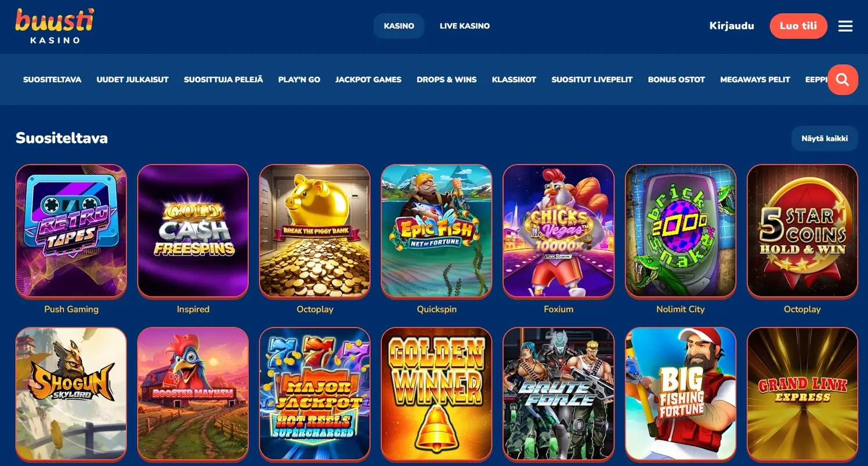Screen dimensions: 868x466
Task: Click the Luo tili button
Action: pyautogui.click(x=798, y=26)
